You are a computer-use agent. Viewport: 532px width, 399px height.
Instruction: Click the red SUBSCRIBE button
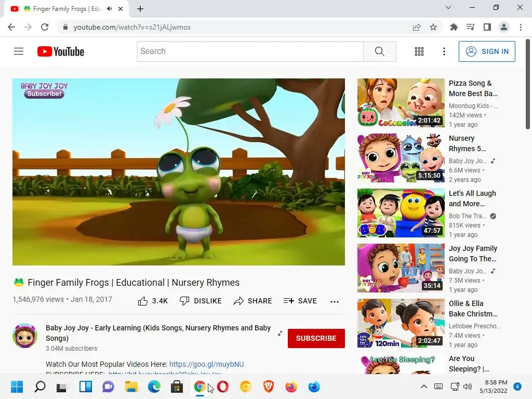click(x=316, y=338)
